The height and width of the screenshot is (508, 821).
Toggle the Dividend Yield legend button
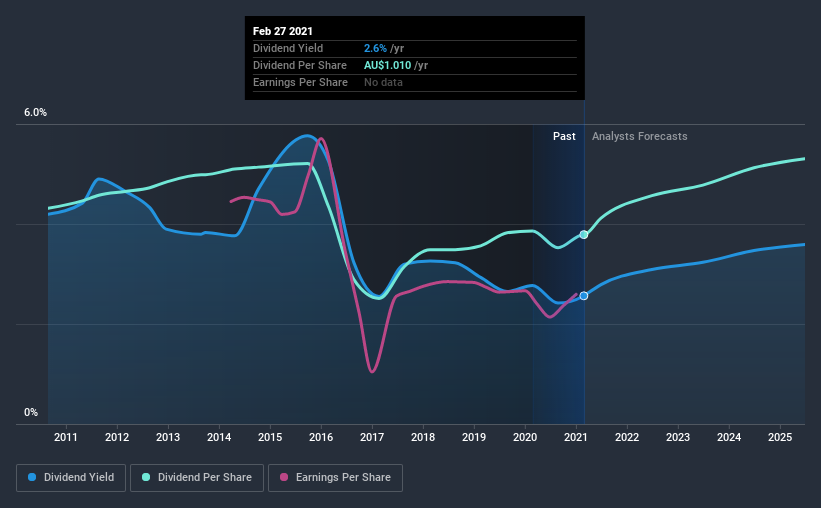pyautogui.click(x=71, y=478)
